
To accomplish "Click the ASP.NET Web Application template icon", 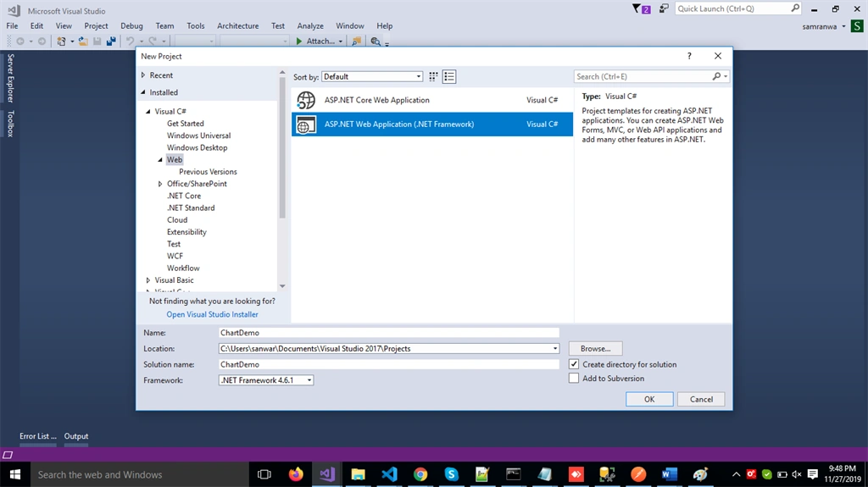I will 305,125.
